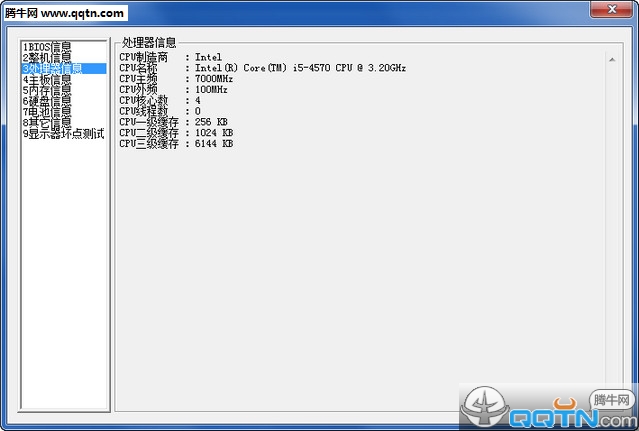
Task: Click the CPU制造商 Intel line
Action: click(171, 57)
